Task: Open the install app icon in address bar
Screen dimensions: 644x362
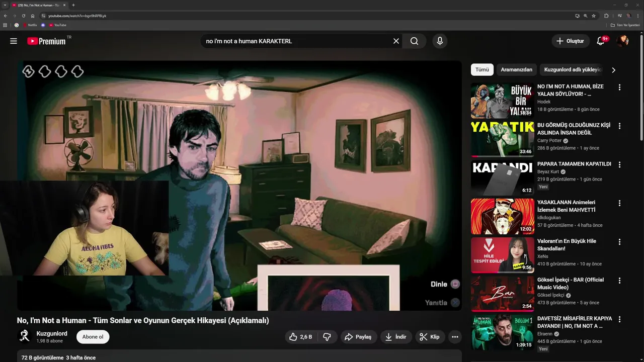Action: coord(577,16)
